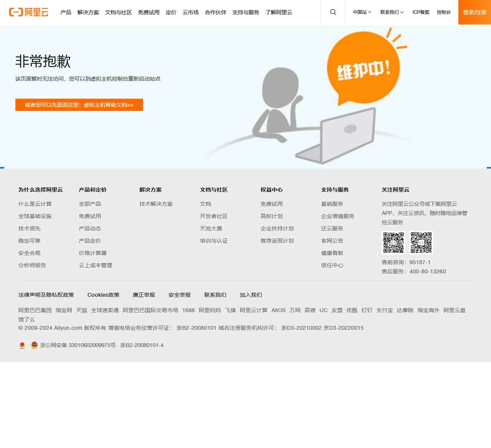
Task: Open the right QR code image
Action: [x=421, y=243]
